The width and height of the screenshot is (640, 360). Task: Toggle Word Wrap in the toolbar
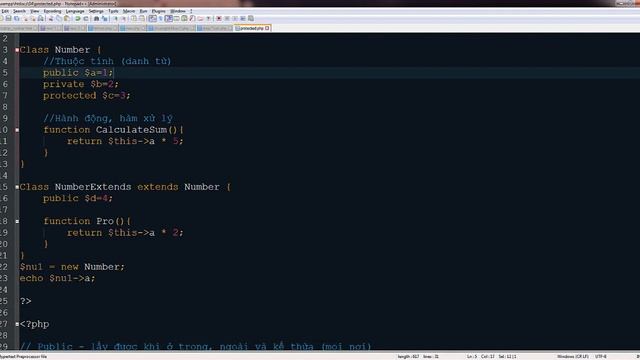point(153,18)
